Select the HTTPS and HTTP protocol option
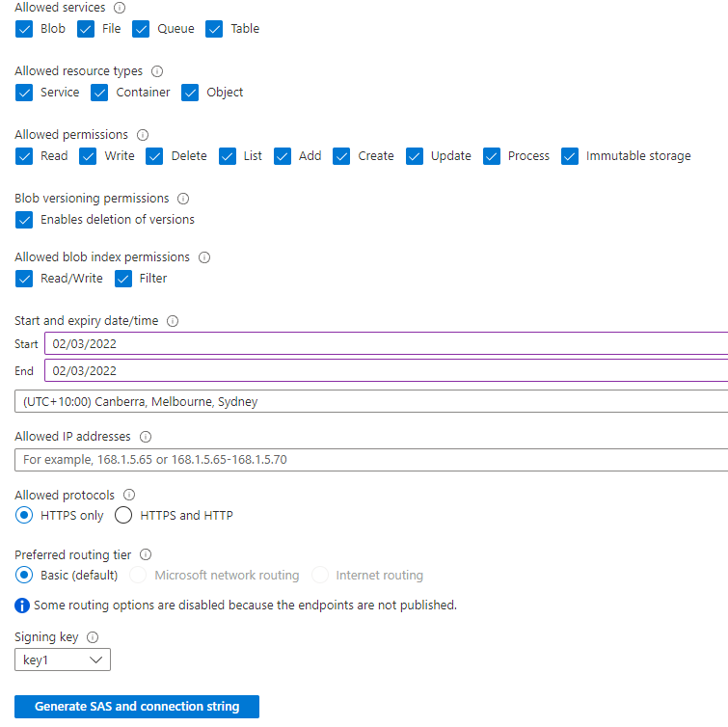This screenshot has width=728, height=727. [x=123, y=515]
